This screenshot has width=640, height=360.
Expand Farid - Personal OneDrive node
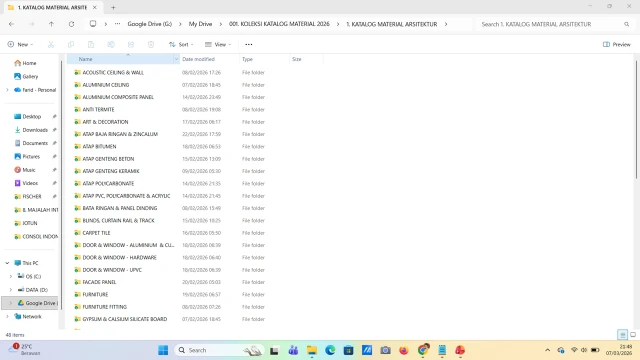(x=7, y=90)
